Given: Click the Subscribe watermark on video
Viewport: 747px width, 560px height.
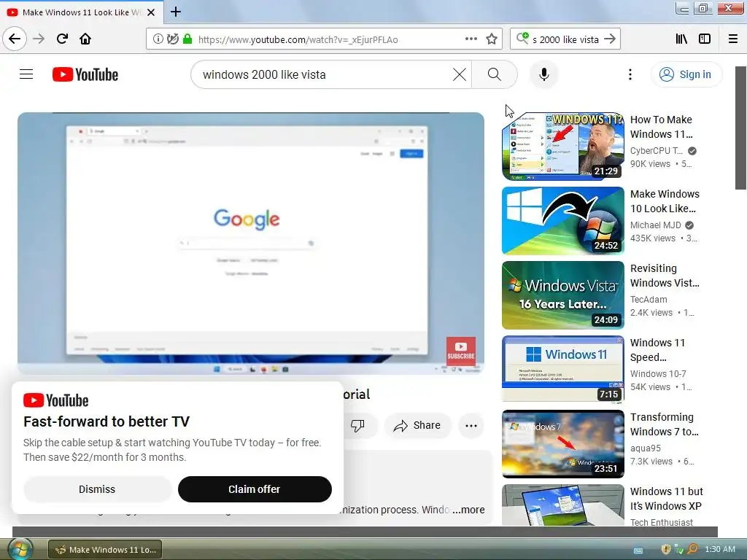Looking at the screenshot, I should pos(461,351).
